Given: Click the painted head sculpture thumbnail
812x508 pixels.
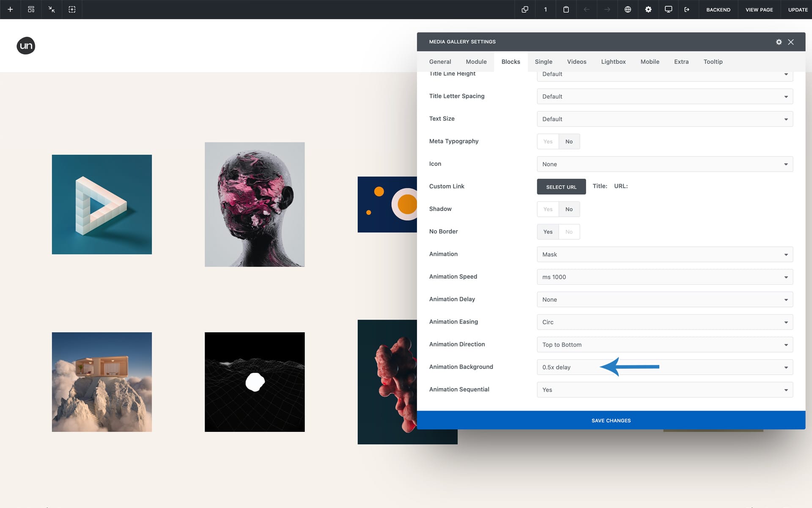Looking at the screenshot, I should [255, 204].
